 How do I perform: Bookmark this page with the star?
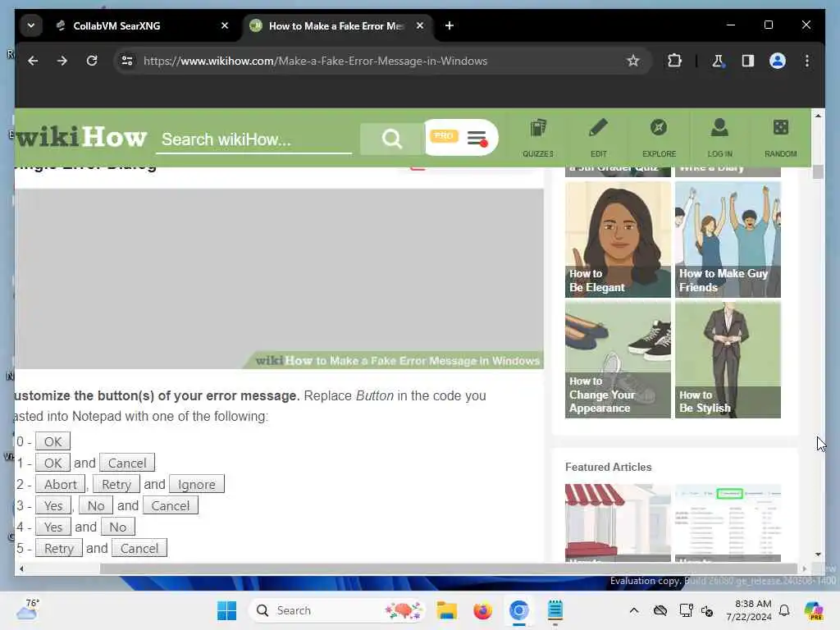(x=633, y=61)
